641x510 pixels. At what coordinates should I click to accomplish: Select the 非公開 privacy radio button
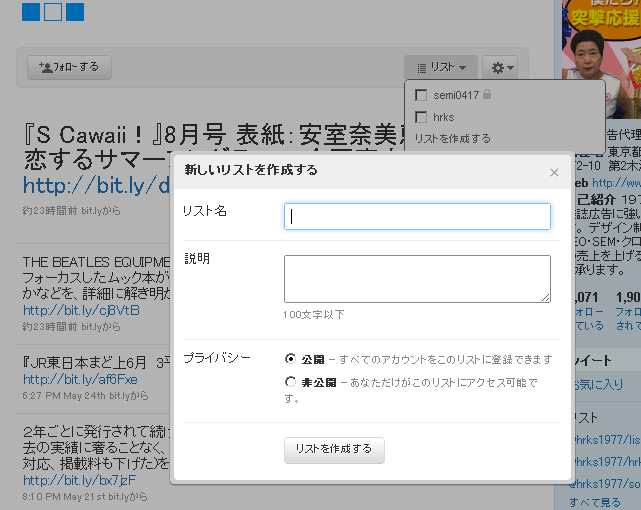290,382
